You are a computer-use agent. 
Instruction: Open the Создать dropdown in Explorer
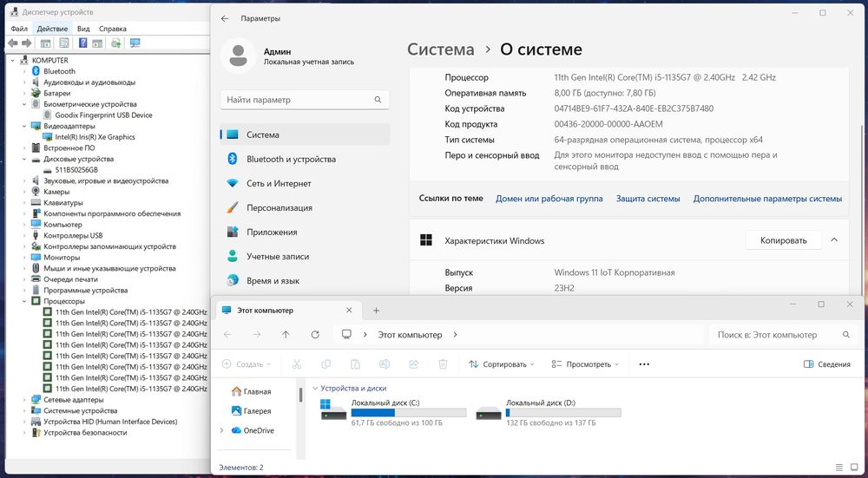click(x=247, y=364)
